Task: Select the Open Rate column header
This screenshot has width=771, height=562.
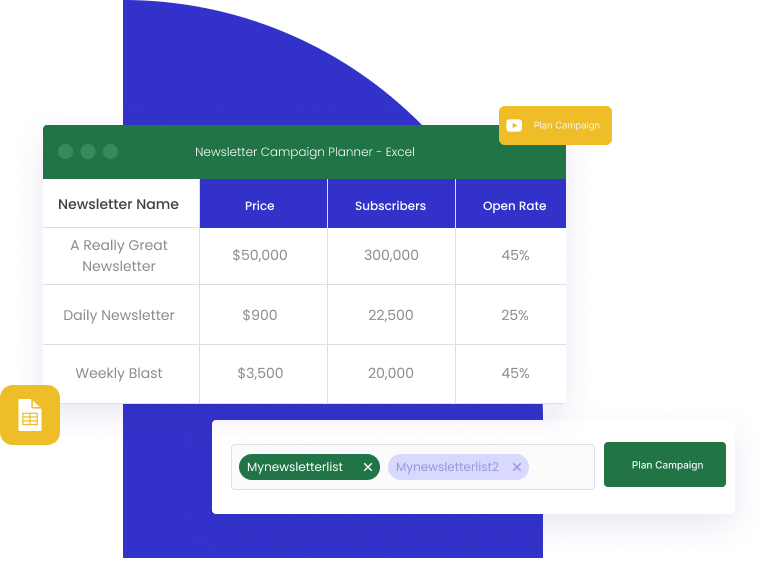Action: 514,206
